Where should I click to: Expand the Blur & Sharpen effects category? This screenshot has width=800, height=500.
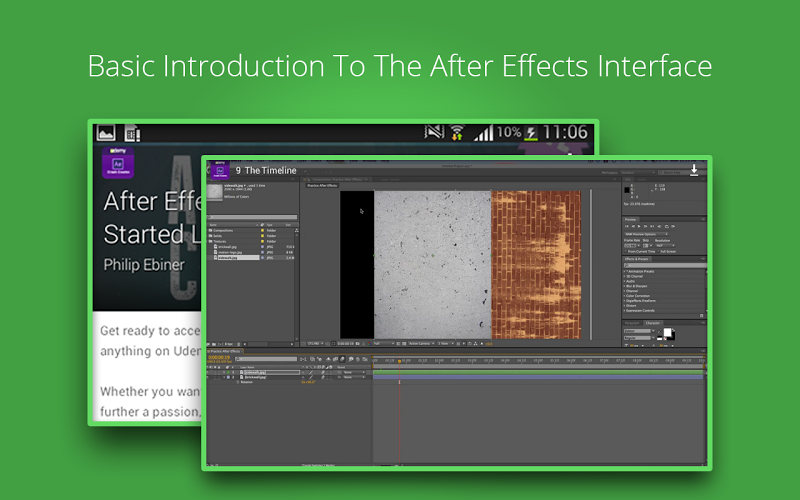[x=624, y=286]
